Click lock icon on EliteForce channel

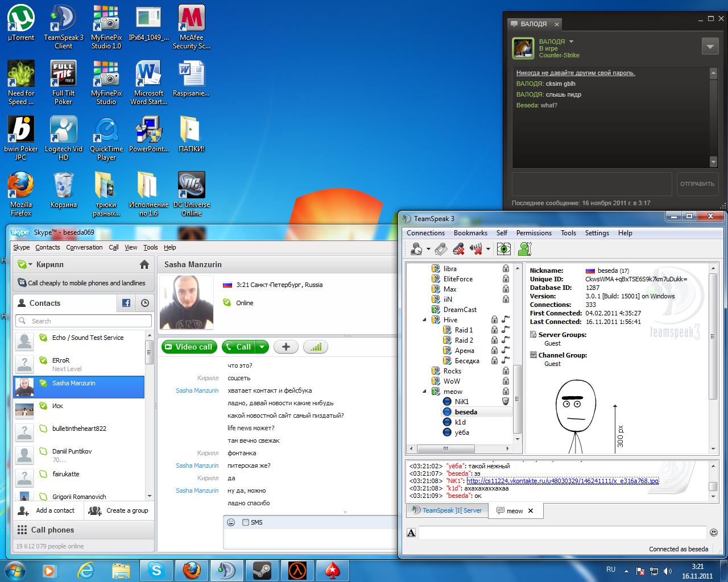coord(506,279)
